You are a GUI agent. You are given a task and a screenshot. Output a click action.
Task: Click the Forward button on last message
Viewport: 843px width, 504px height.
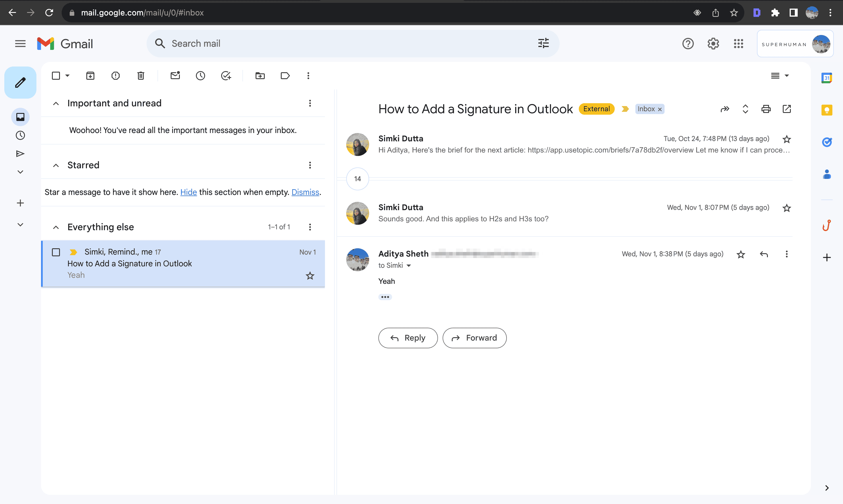coord(474,337)
